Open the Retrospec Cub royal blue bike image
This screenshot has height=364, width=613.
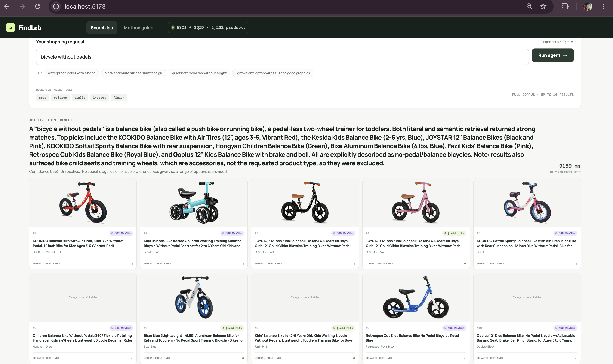point(416,297)
